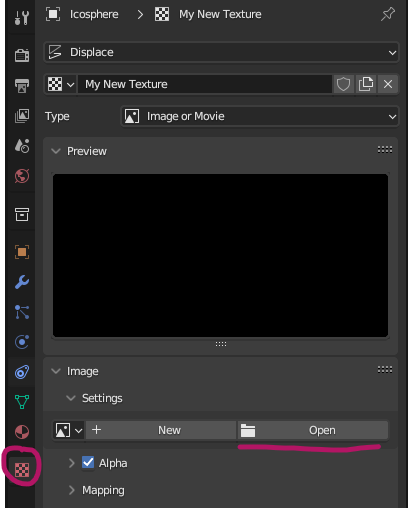
Task: Open the Material properties tab
Action: tap(22, 432)
